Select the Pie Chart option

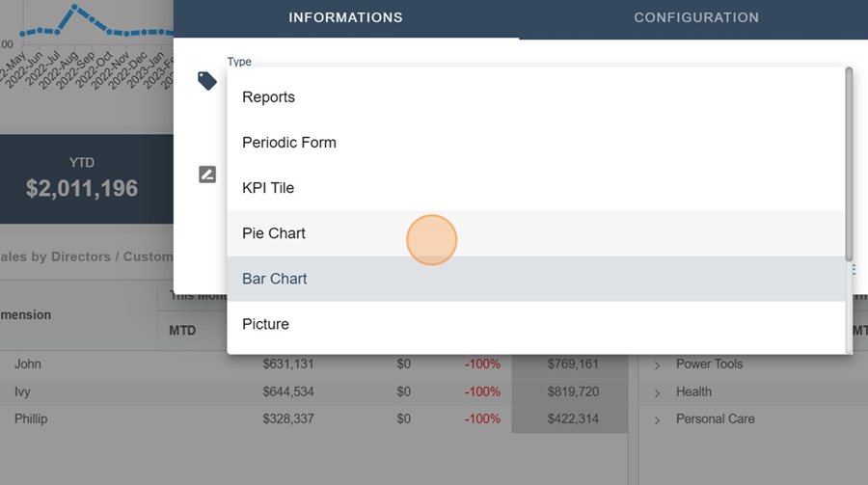point(274,233)
